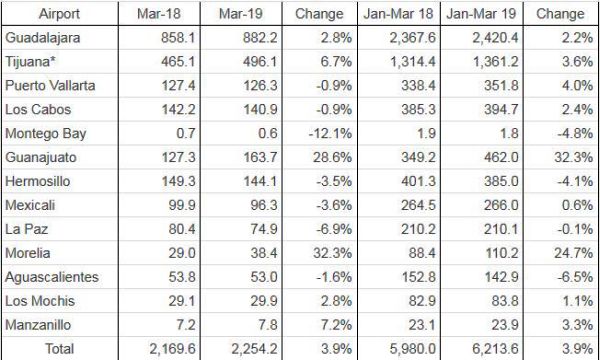
Task: Select the Tijuana* airport cell
Action: click(30, 62)
